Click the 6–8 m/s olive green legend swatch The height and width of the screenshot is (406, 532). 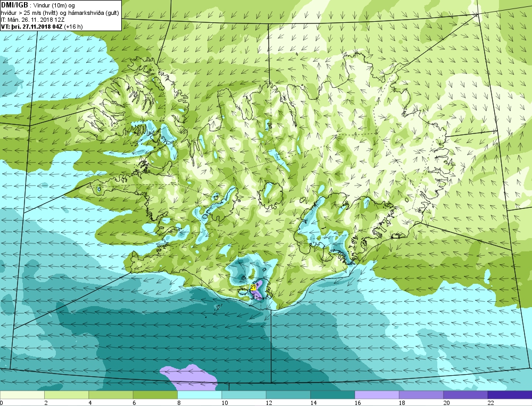tap(155, 395)
